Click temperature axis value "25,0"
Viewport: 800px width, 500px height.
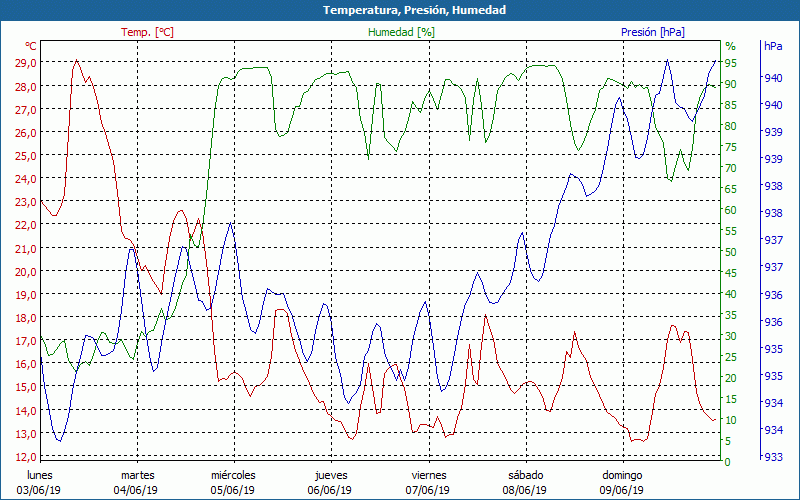(25, 156)
